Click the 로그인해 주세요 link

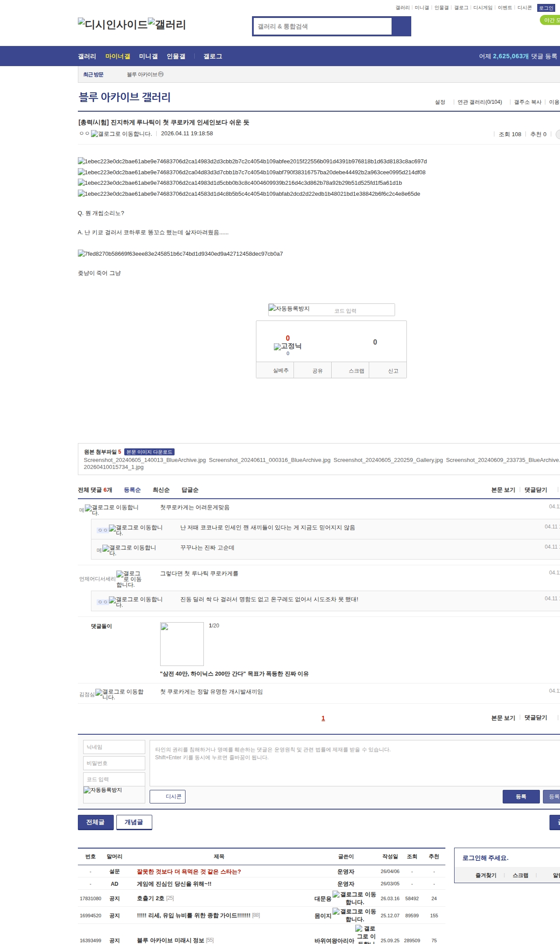tap(485, 858)
